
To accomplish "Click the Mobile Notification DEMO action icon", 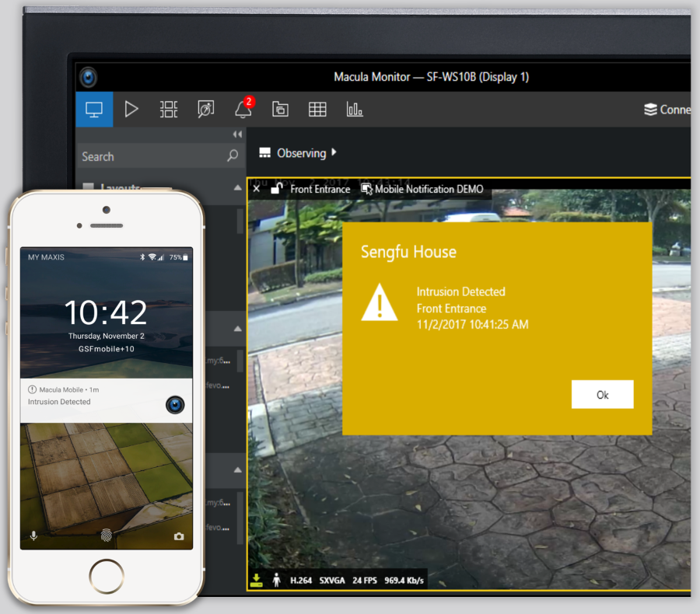I will coord(367,189).
